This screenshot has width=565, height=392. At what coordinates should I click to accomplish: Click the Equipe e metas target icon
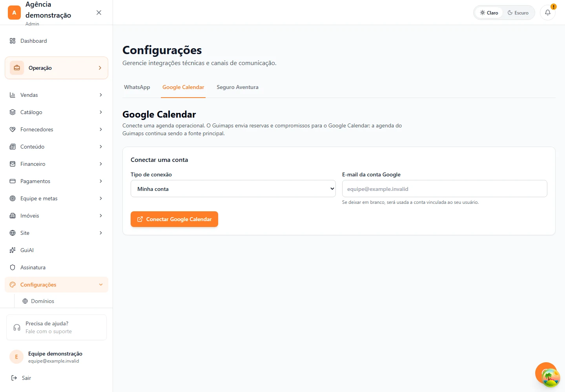click(x=13, y=198)
